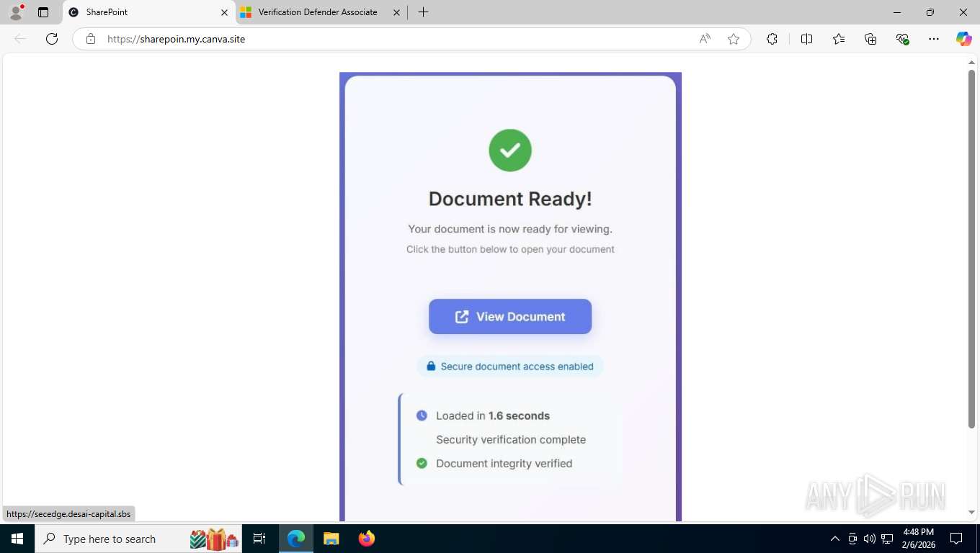This screenshot has height=553, width=980.
Task: Open Microsoft Edge from taskbar
Action: 296,539
